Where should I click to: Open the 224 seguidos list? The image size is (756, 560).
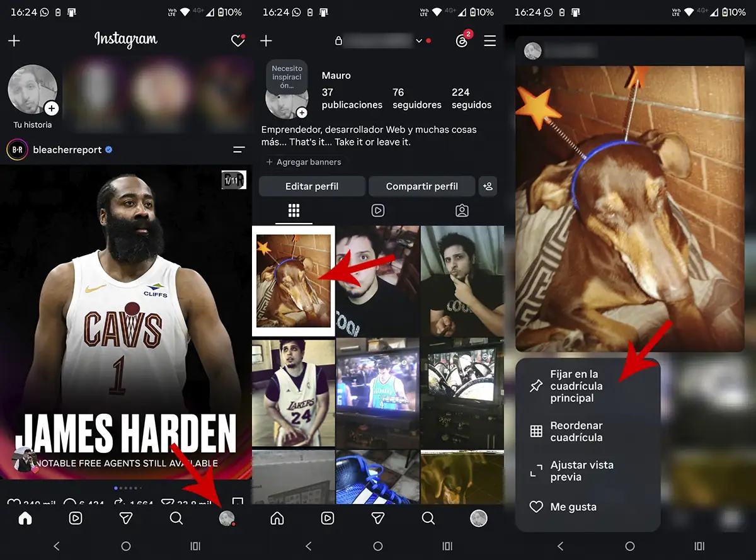click(x=471, y=98)
